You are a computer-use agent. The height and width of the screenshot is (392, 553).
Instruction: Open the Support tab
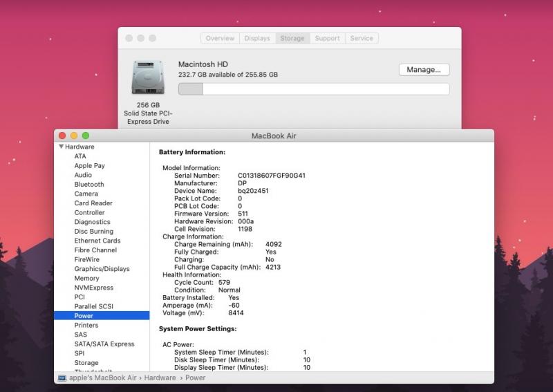(x=327, y=38)
